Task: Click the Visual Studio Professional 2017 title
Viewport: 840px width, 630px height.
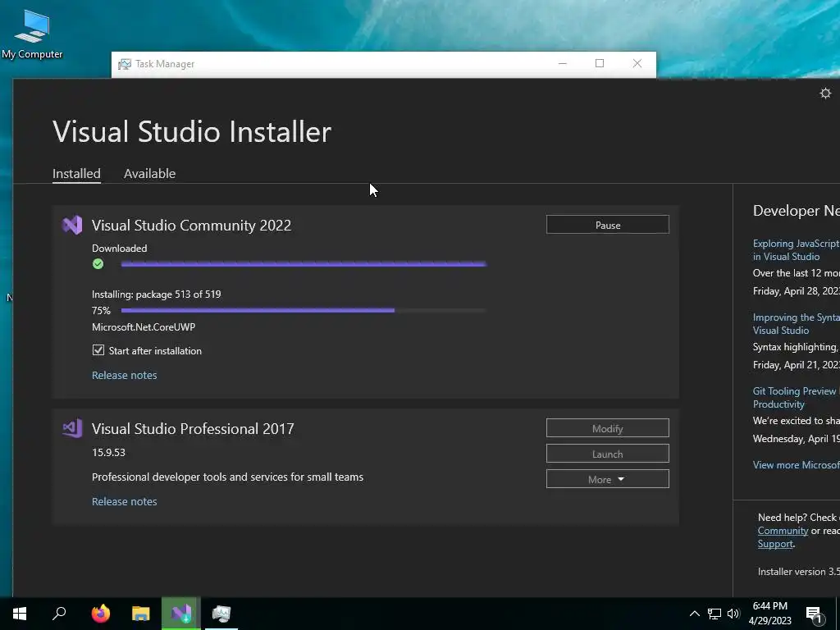Action: (193, 429)
